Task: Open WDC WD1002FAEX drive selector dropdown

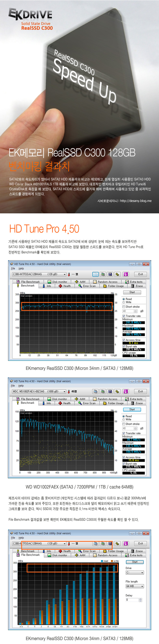Action: 39,392
